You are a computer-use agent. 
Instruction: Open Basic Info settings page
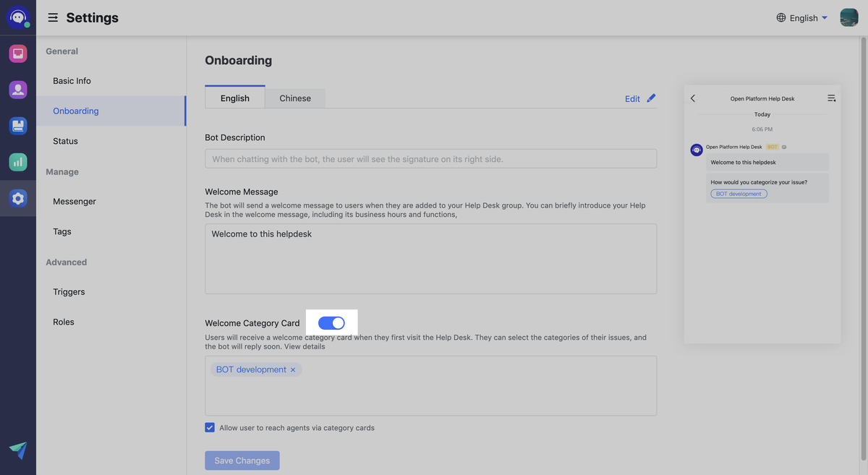point(72,81)
